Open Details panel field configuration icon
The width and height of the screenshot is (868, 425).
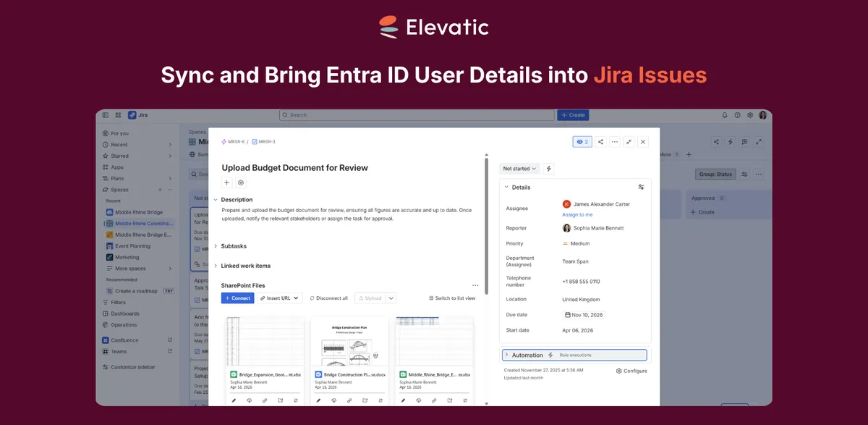pos(641,187)
